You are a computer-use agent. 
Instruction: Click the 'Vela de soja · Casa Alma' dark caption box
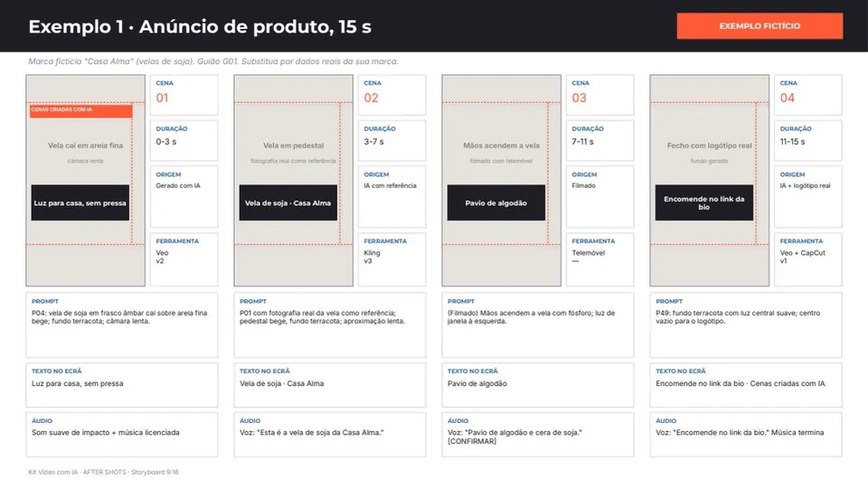tap(288, 203)
